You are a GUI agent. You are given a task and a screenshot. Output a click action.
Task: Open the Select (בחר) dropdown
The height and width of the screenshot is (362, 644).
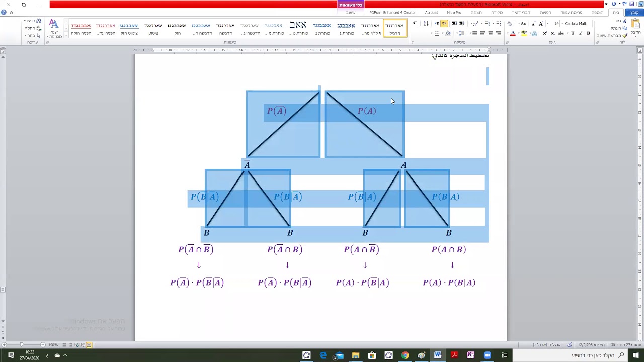click(32, 36)
